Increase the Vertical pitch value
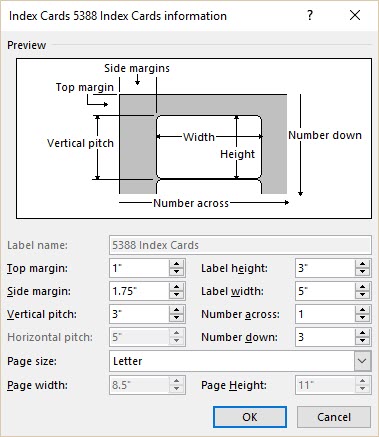 pyautogui.click(x=176, y=310)
